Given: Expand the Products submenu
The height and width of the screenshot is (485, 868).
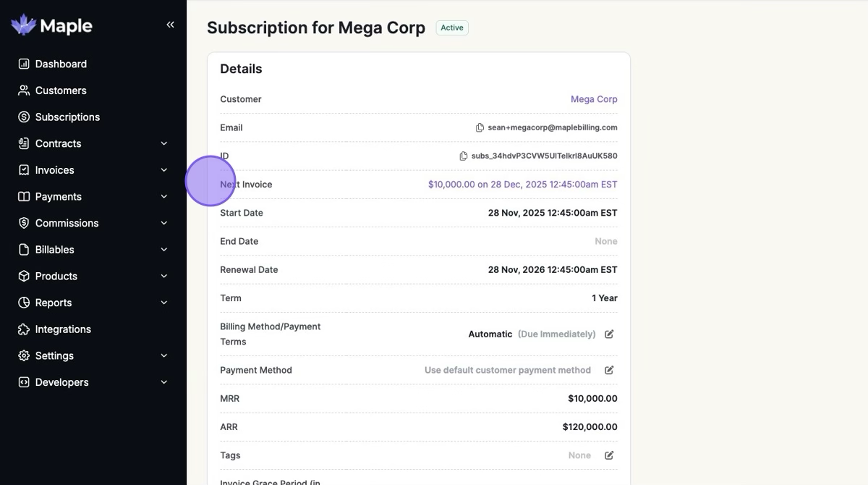Looking at the screenshot, I should click(164, 277).
